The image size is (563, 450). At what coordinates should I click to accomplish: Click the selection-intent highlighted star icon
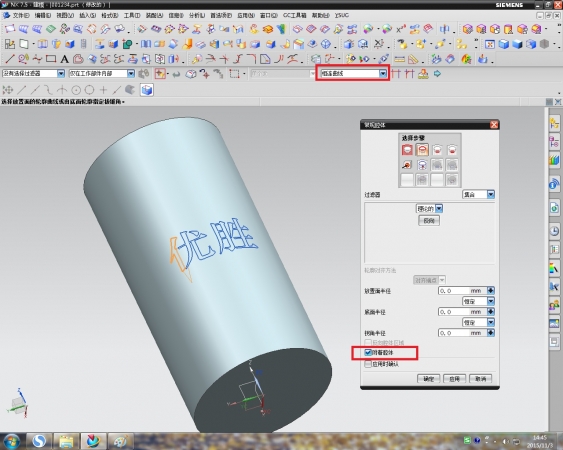[160, 74]
